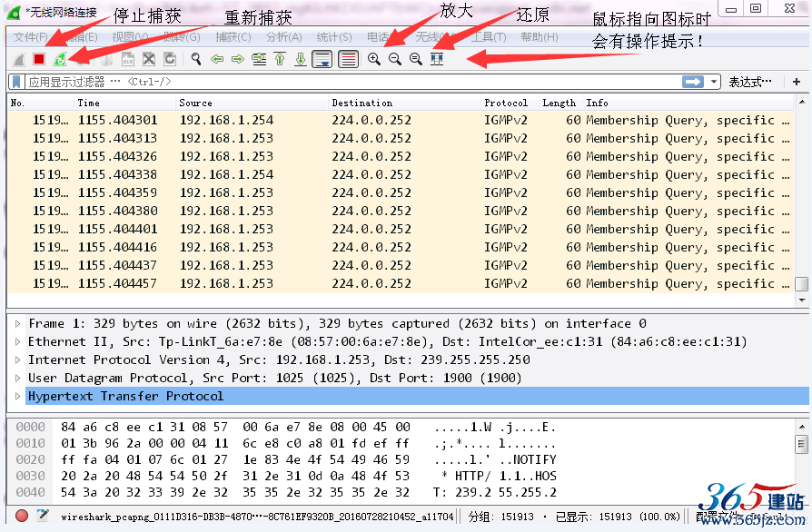Image resolution: width=812 pixels, height=532 pixels.
Task: Jump to the first packet icon
Action: [x=280, y=59]
